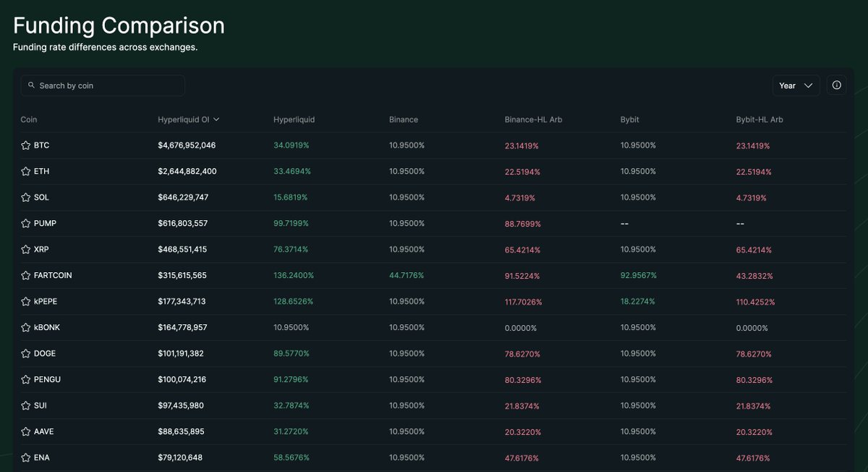Click kPEPE Bybit rate 18.2274%
Screen dimensions: 868x472
[x=638, y=302]
